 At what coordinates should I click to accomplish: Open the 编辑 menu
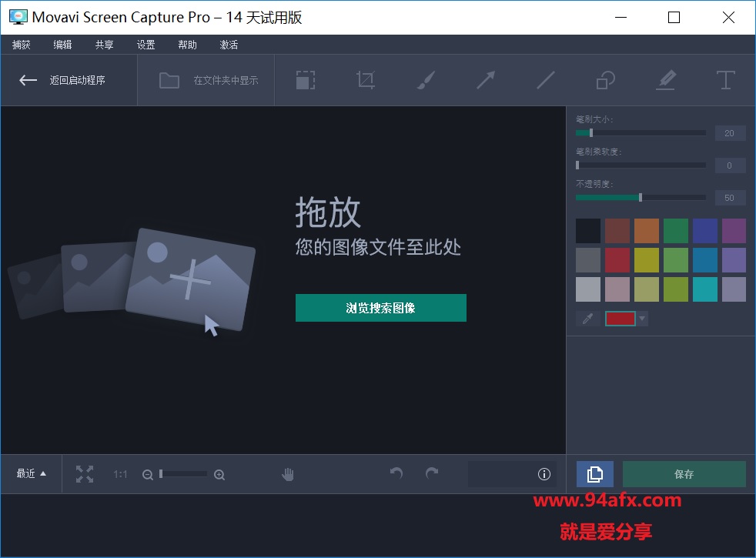62,45
